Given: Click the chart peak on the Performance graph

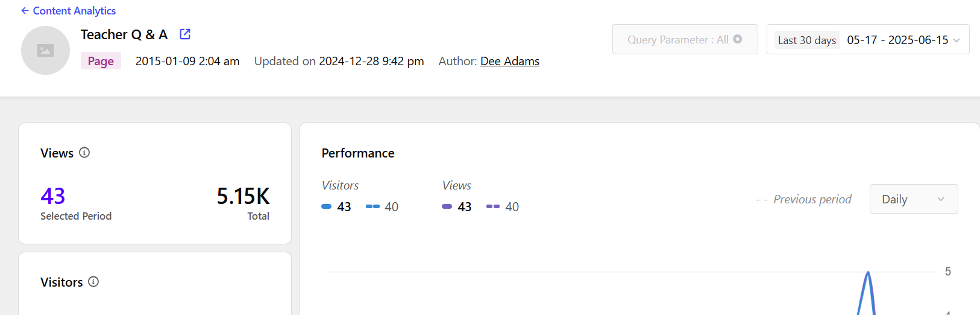Looking at the screenshot, I should (868, 273).
